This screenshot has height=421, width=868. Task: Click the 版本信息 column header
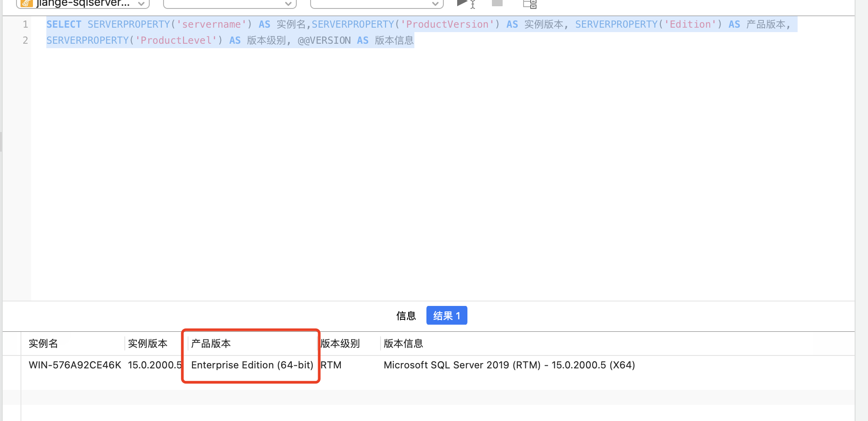pyautogui.click(x=403, y=343)
